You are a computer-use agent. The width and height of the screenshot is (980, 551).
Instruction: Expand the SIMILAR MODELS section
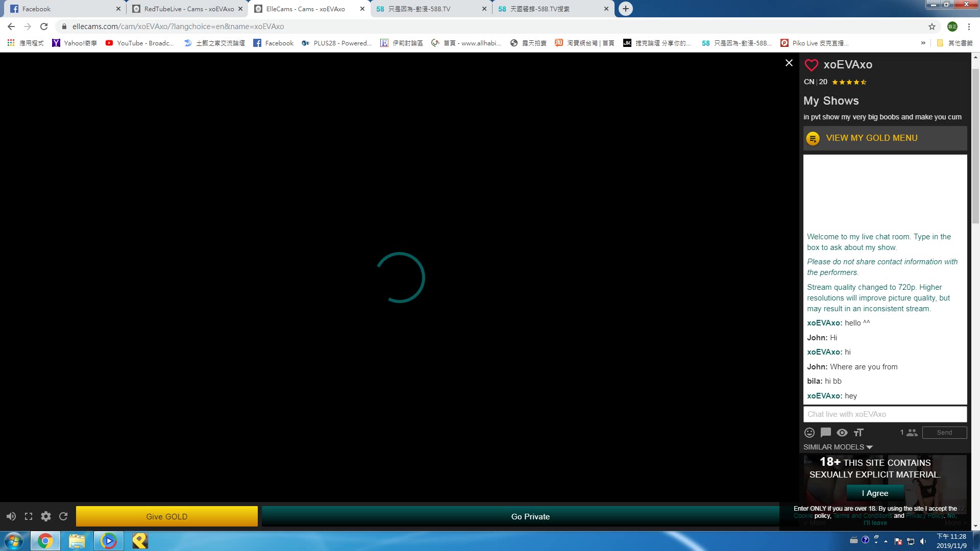[838, 447]
